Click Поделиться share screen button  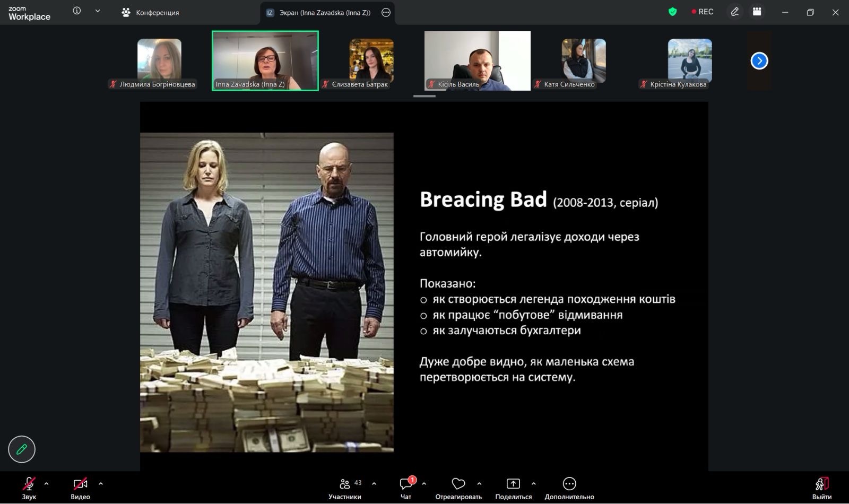[513, 488]
